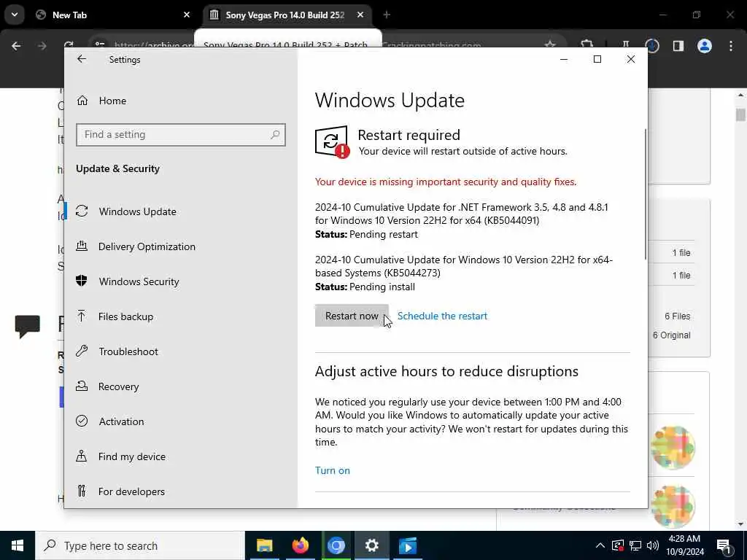Image resolution: width=747 pixels, height=560 pixels.
Task: Click the taskbar Type here to search box
Action: click(139, 545)
